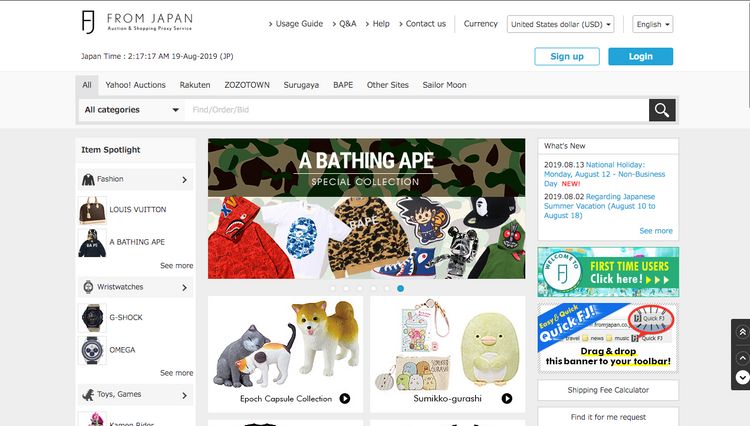The width and height of the screenshot is (750, 426).
Task: Switch to the BAPE tab
Action: pos(343,85)
